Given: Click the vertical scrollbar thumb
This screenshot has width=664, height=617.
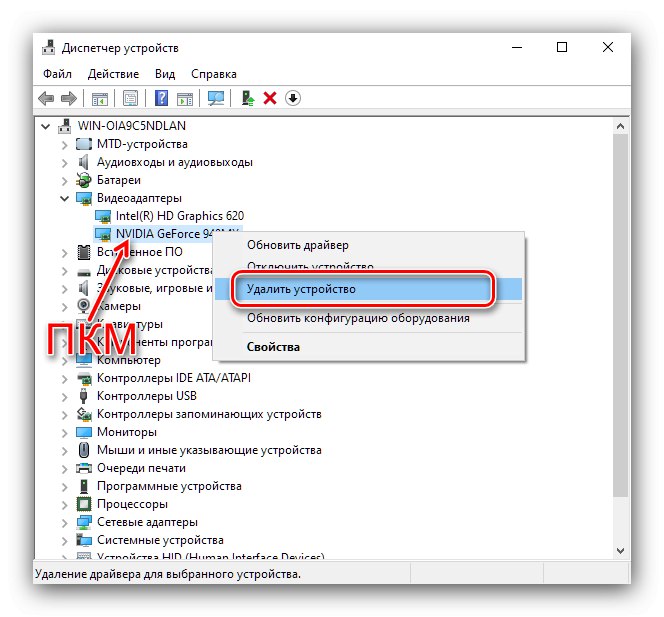Looking at the screenshot, I should [x=620, y=315].
